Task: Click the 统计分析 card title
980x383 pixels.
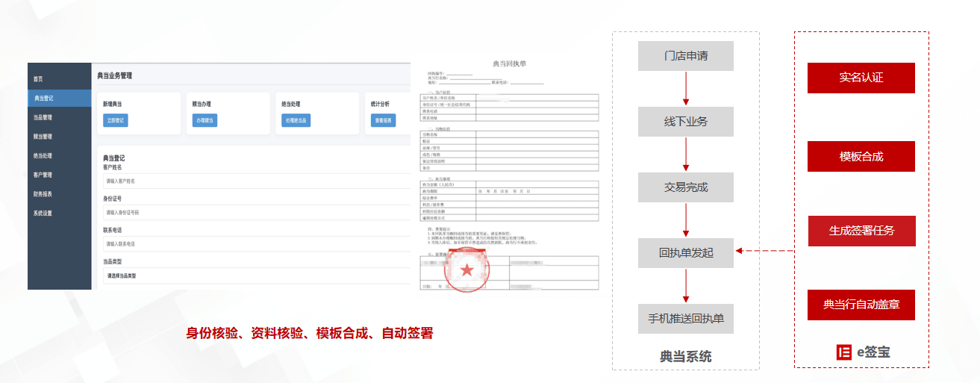Action: [x=381, y=104]
